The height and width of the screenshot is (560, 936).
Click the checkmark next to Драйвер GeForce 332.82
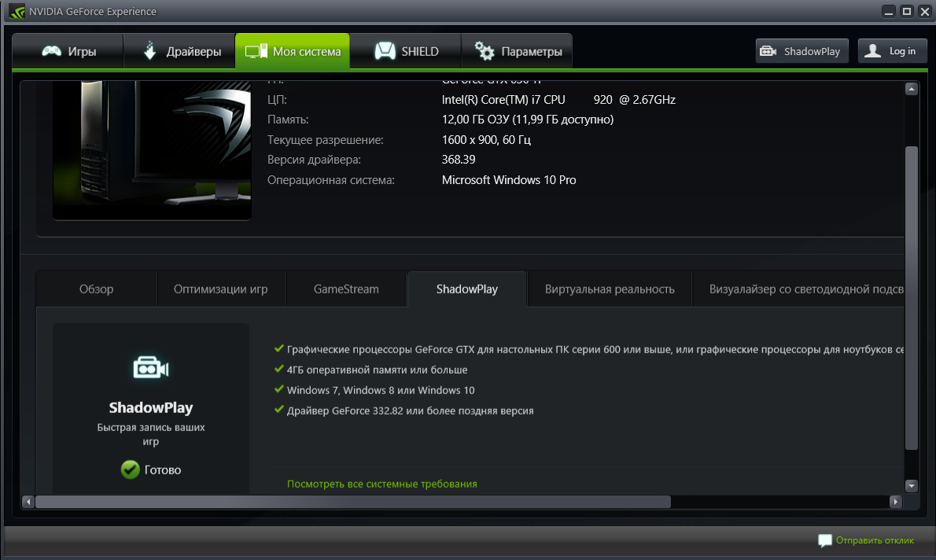[278, 410]
